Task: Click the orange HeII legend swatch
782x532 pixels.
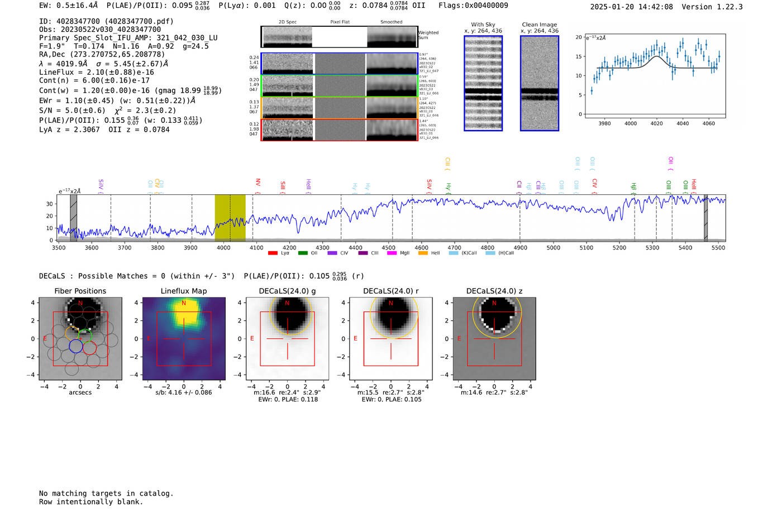Action: pos(423,253)
